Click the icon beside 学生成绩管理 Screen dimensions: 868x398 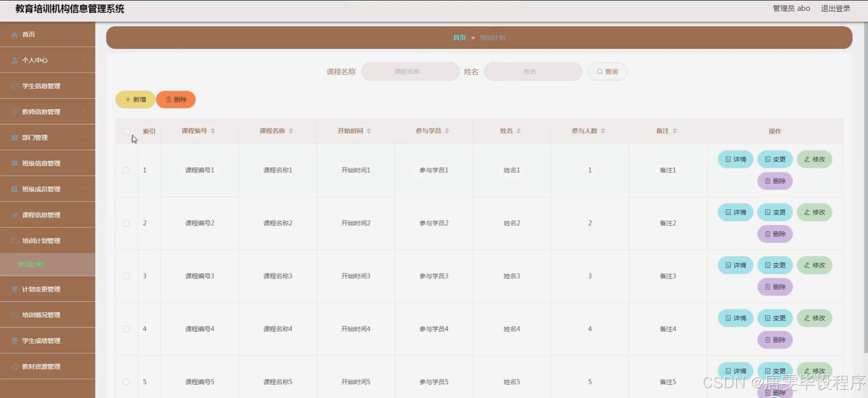[14, 341]
